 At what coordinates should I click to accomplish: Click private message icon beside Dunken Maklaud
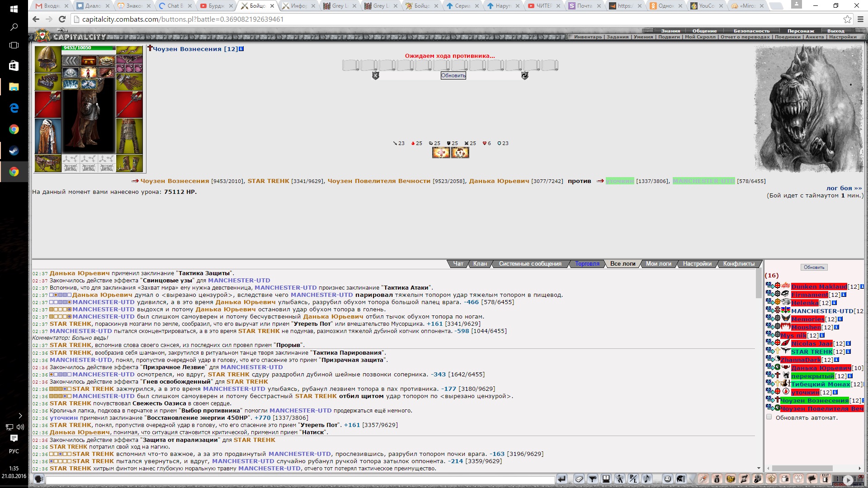(769, 286)
